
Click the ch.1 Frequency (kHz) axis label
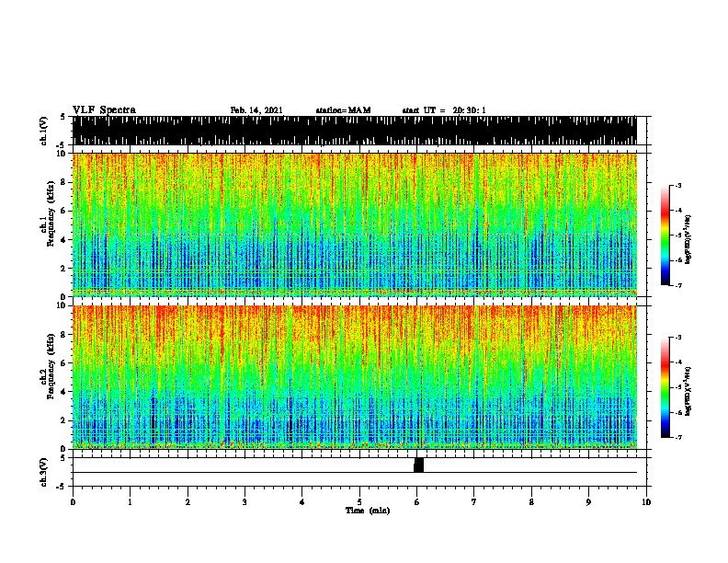[48, 214]
